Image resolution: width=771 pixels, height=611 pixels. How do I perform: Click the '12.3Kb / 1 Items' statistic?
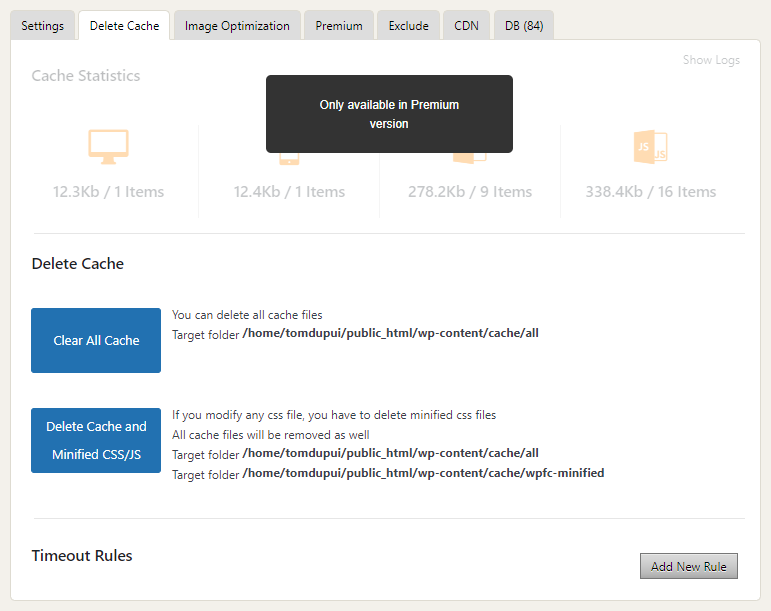108,192
